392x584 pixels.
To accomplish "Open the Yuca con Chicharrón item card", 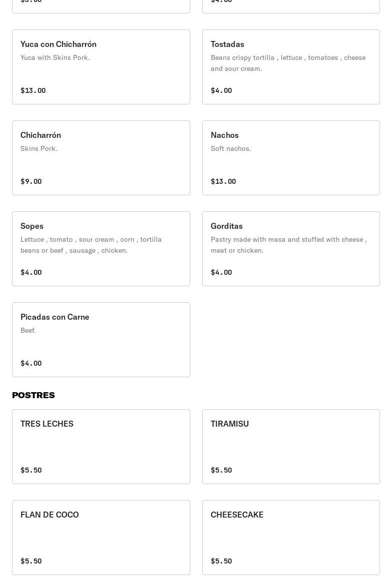I will [101, 67].
